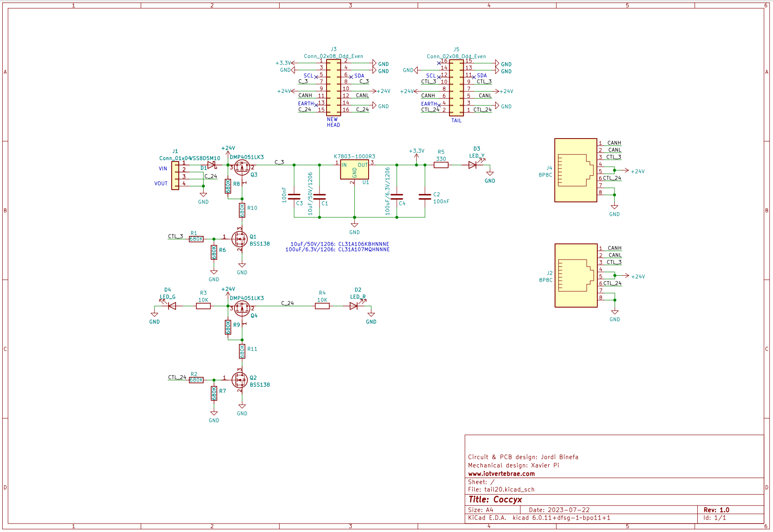Click the +24V power symbol above Q3

coord(228,151)
